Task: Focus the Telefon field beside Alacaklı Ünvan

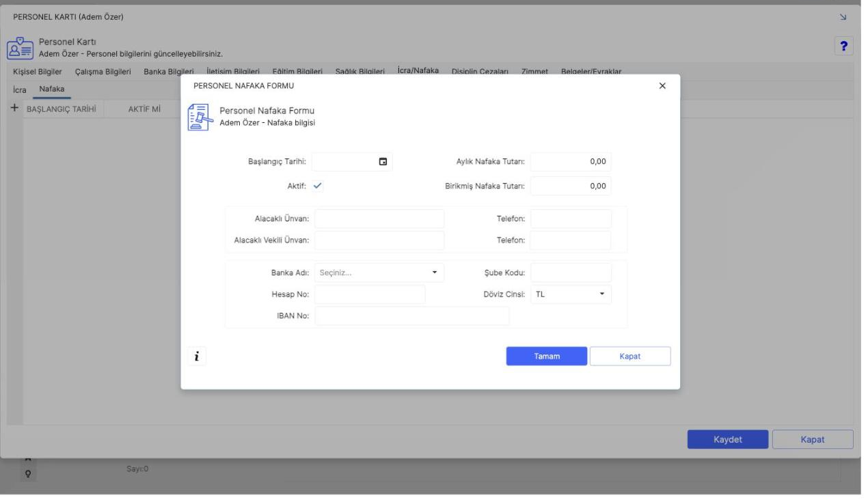Action: (x=571, y=219)
